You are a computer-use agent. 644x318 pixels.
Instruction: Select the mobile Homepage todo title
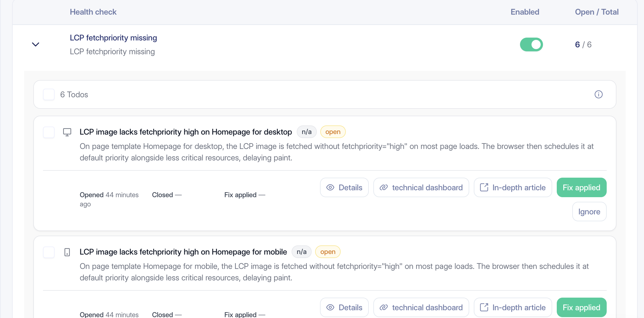pos(183,252)
